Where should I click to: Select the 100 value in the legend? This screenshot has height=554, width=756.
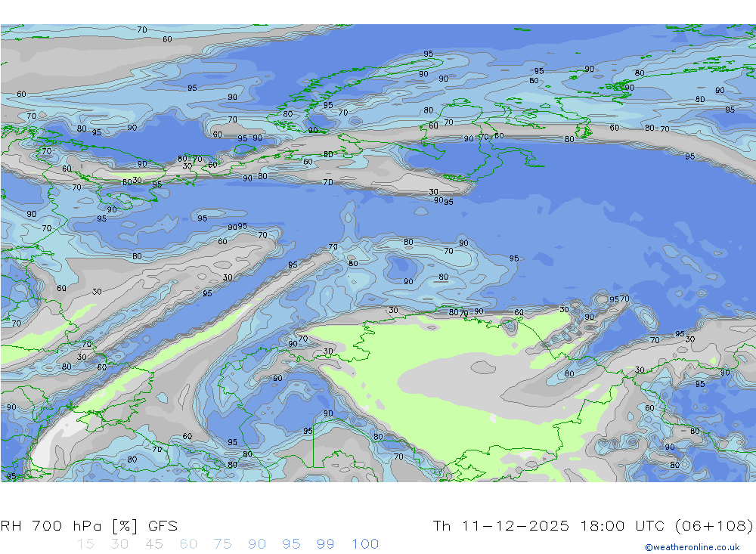pyautogui.click(x=365, y=544)
